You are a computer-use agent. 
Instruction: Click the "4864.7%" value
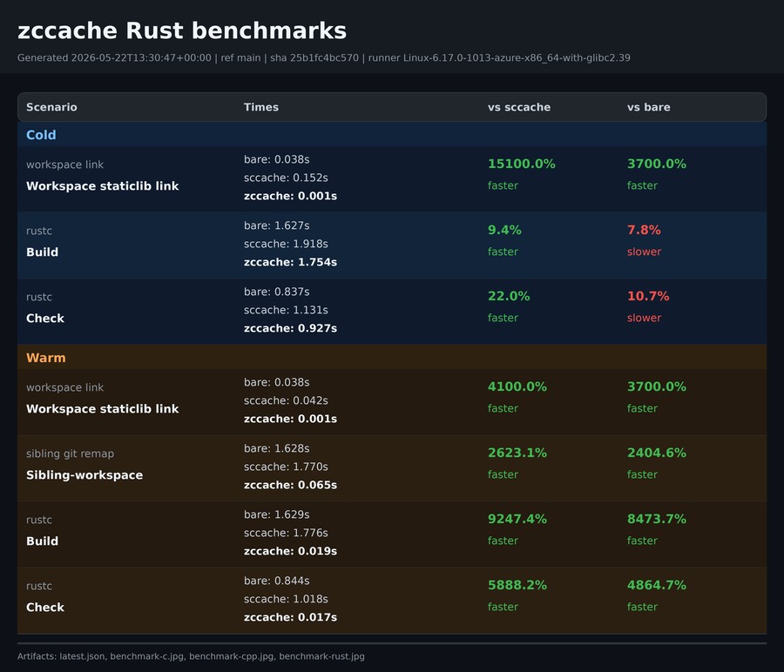coord(657,585)
